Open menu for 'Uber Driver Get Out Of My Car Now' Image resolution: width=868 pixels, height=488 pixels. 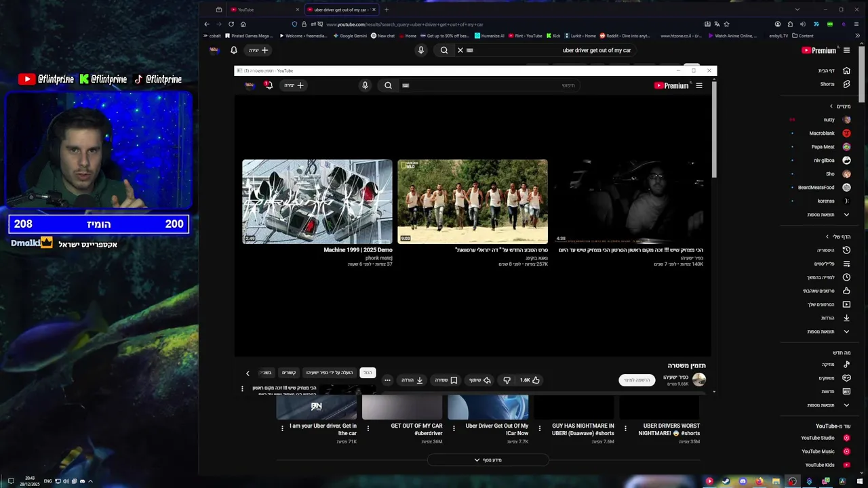(x=454, y=428)
